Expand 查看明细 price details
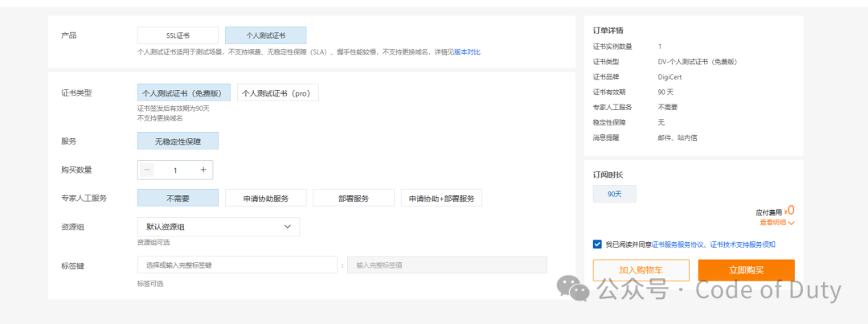This screenshot has width=868, height=324. [777, 222]
